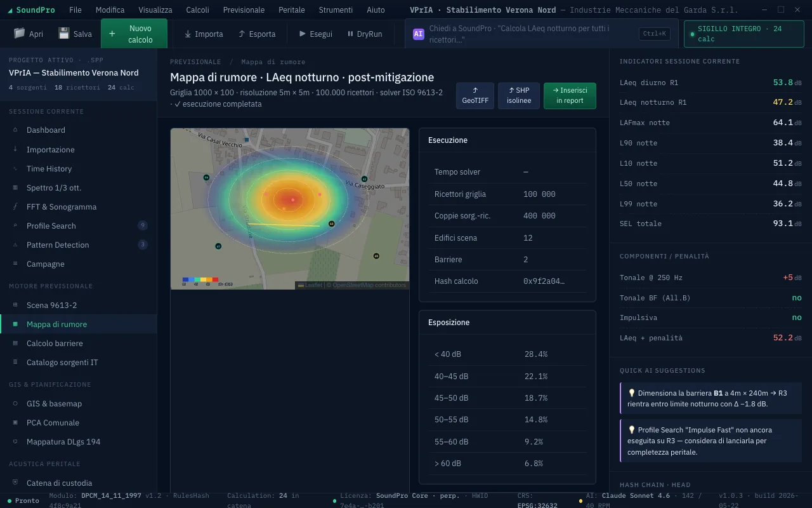Click the Salva floppy disk icon
Viewport: 812px width, 508px height.
pos(64,34)
